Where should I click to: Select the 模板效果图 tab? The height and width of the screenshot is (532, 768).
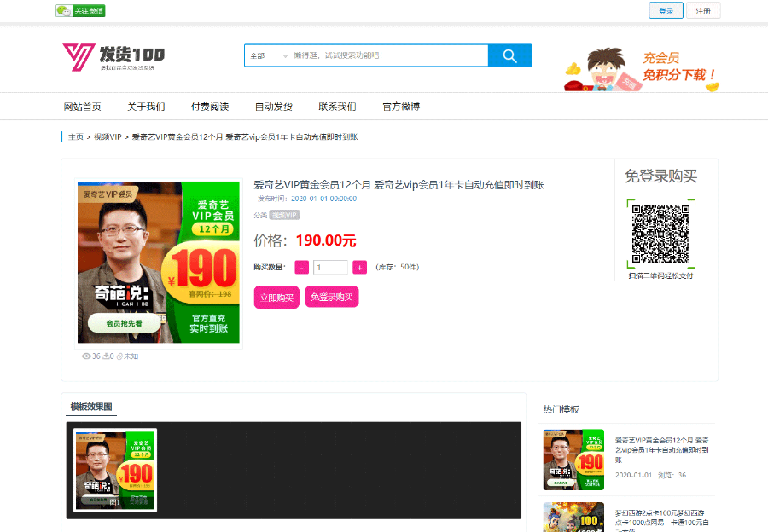point(91,407)
